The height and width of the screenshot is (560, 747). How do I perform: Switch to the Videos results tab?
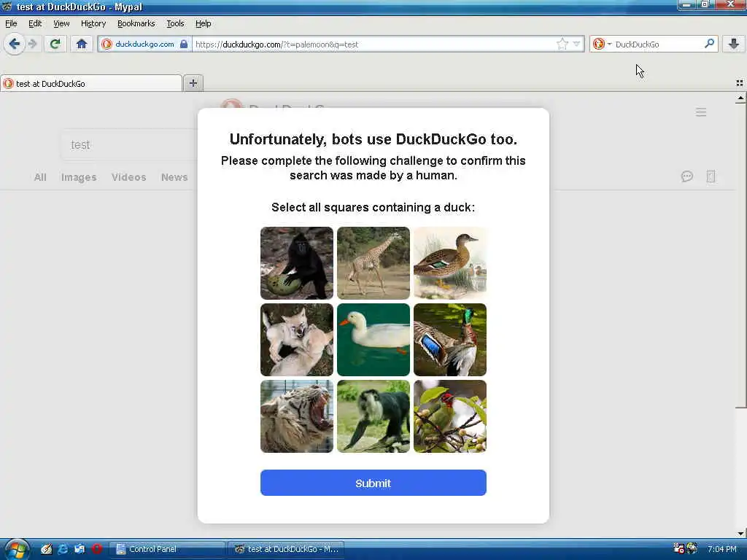tap(128, 177)
